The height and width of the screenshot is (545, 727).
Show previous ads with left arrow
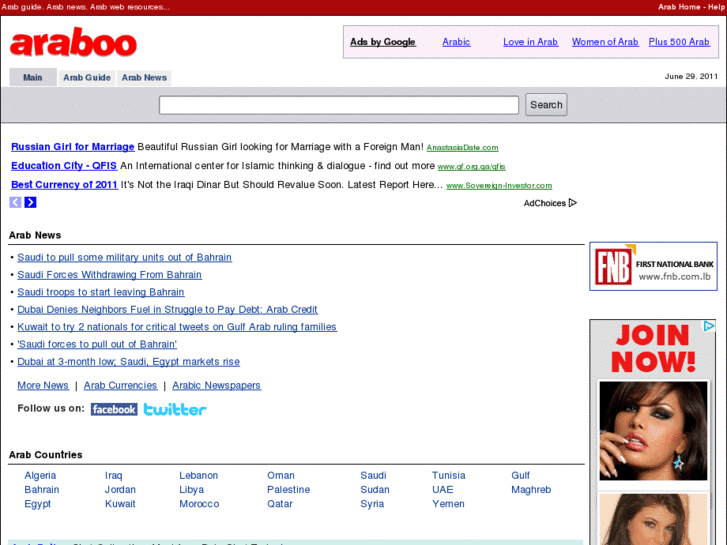click(x=15, y=202)
